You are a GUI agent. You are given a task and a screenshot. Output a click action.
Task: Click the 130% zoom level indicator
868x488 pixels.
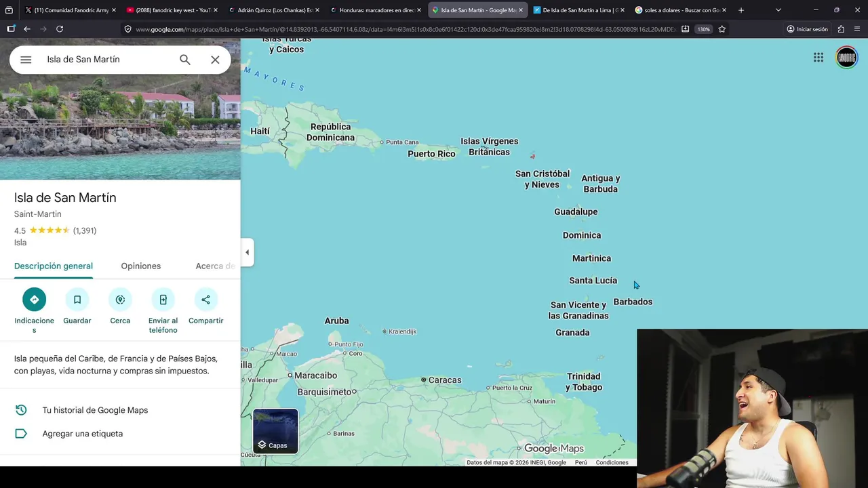[704, 29]
